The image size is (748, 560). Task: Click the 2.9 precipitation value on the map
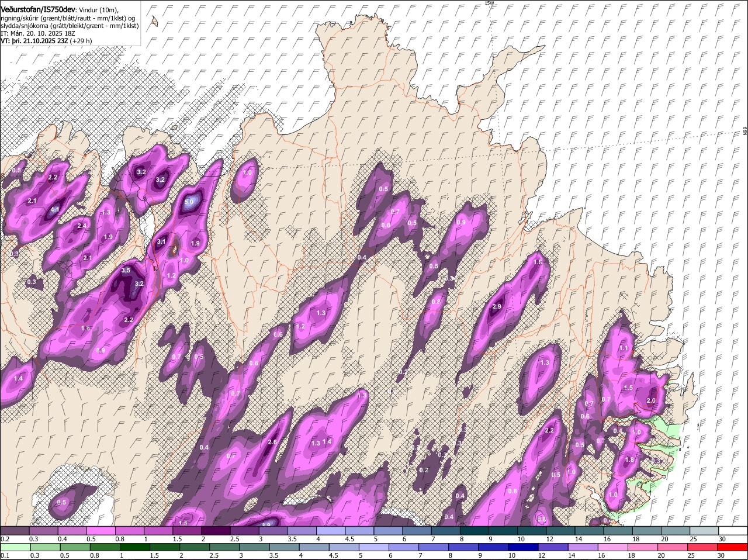pyautogui.click(x=497, y=306)
